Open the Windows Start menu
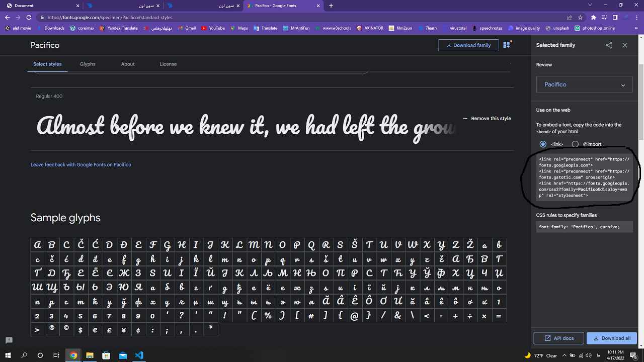 (8, 355)
